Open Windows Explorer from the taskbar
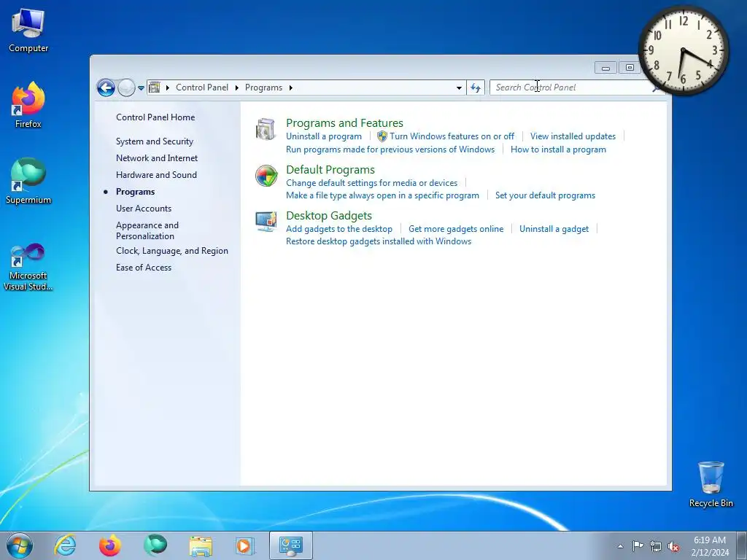The image size is (747, 560). pyautogui.click(x=201, y=545)
